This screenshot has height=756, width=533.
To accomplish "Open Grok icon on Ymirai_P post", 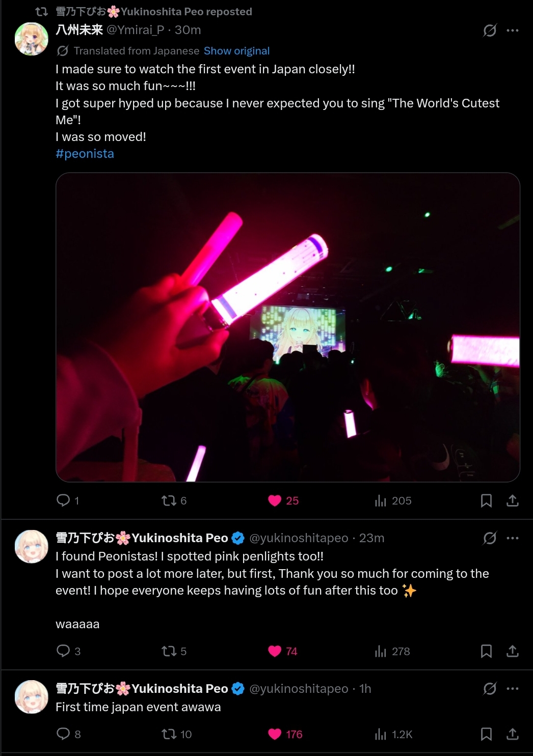I will [490, 31].
